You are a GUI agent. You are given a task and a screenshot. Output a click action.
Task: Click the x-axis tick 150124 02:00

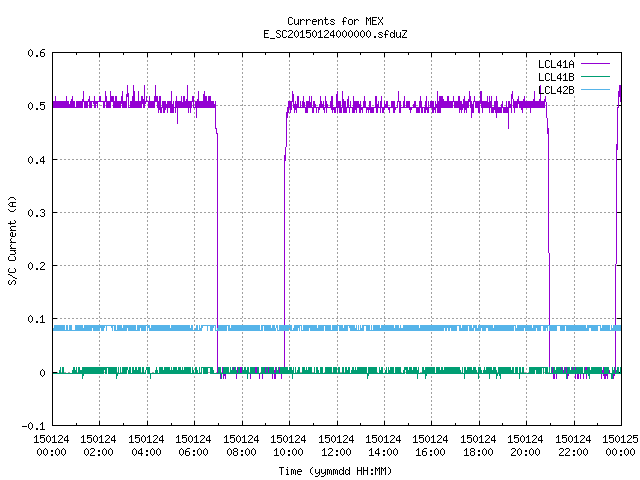pos(98,446)
